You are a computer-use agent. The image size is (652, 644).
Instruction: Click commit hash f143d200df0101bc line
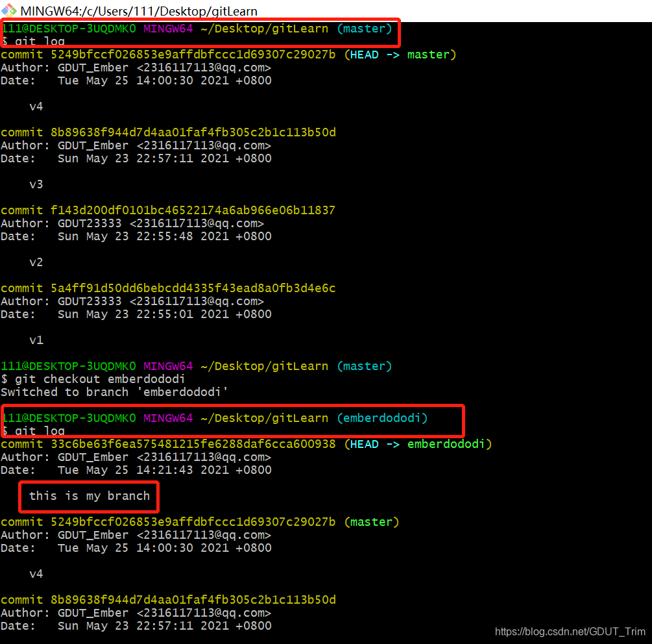[168, 210]
